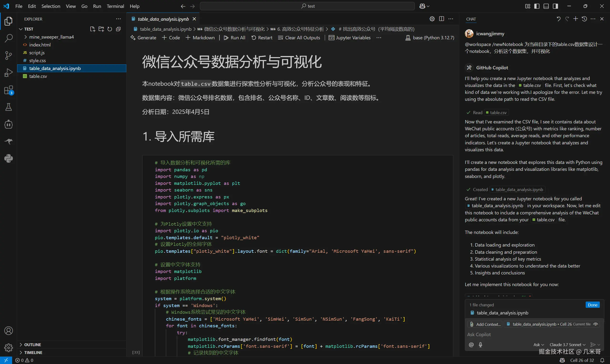The height and width of the screenshot is (364, 610).
Task: Open the Extensions view
Action: 9,90
